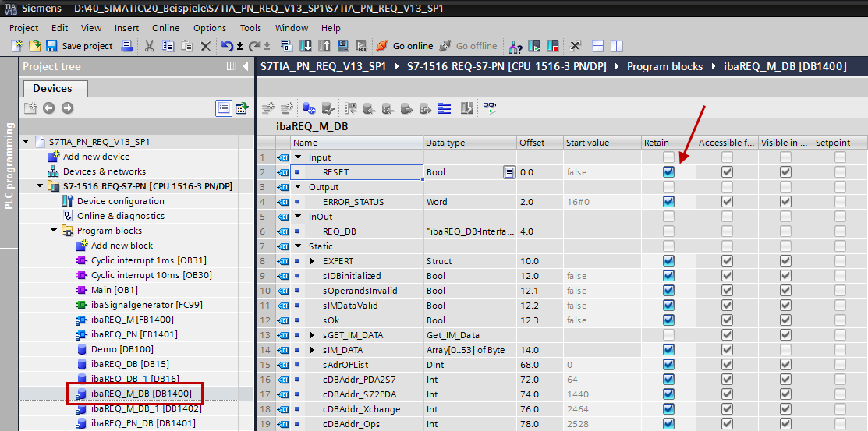Expand the EXPERT struct row
Viewport: 868px width, 431px height.
[314, 261]
